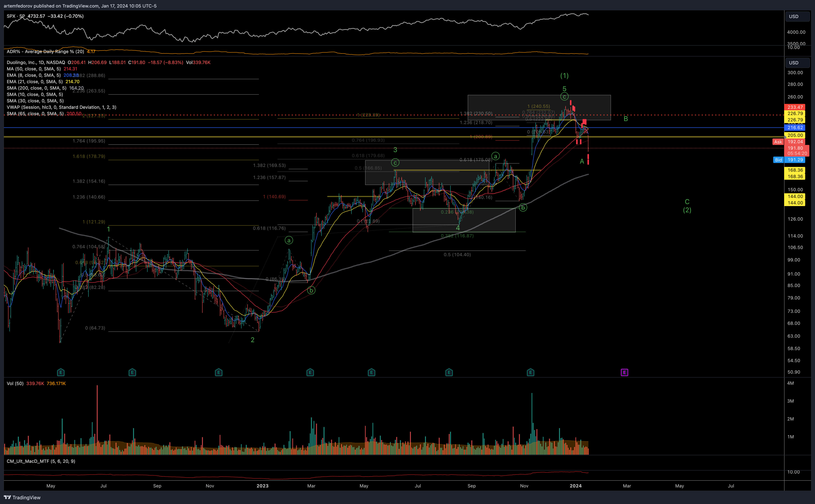The height and width of the screenshot is (504, 815).
Task: Click the 0 (64.73) Fibonacci label
Action: [95, 328]
